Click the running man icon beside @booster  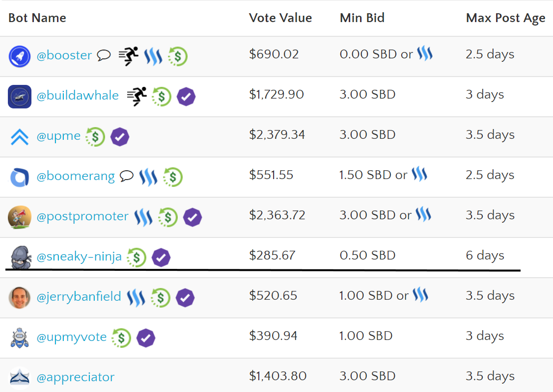coord(129,56)
